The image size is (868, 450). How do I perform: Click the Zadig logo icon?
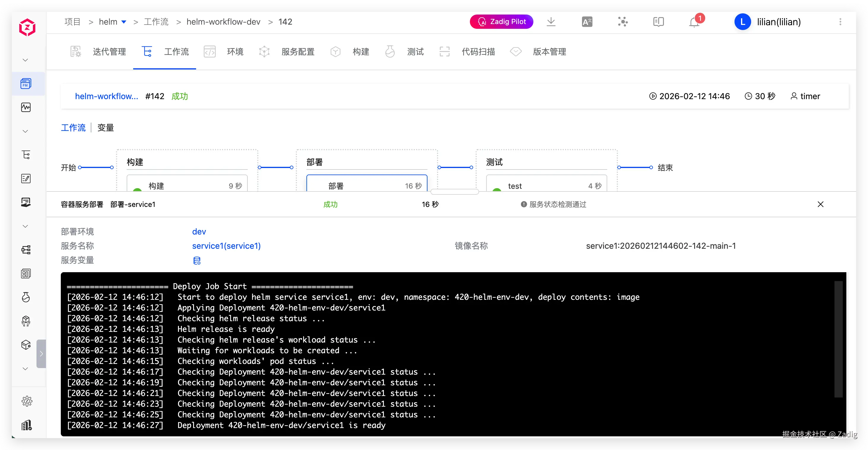point(27,27)
